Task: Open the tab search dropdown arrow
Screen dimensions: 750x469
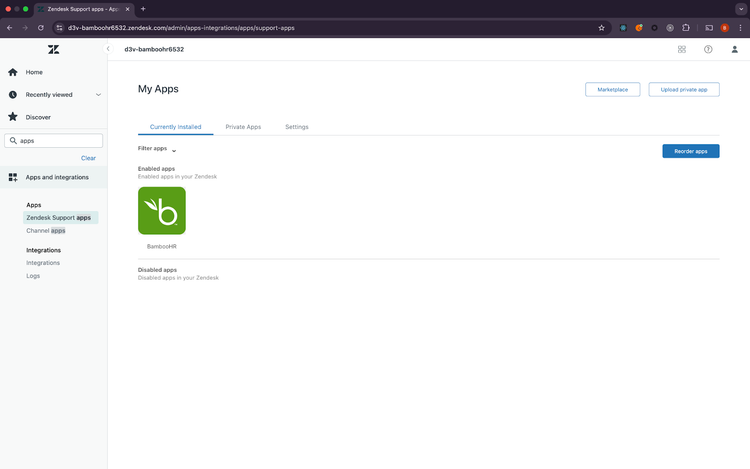Action: coord(741,9)
